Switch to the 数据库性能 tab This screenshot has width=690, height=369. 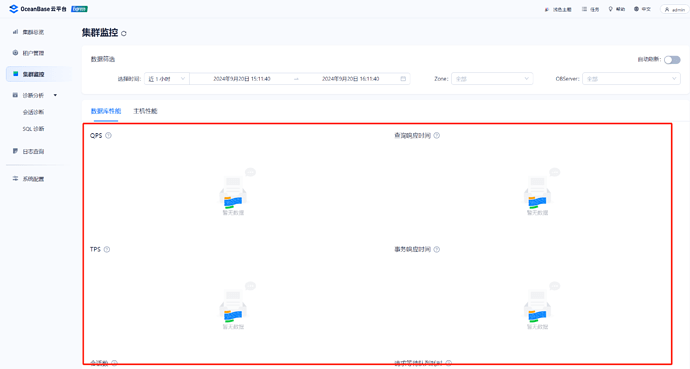tap(106, 111)
